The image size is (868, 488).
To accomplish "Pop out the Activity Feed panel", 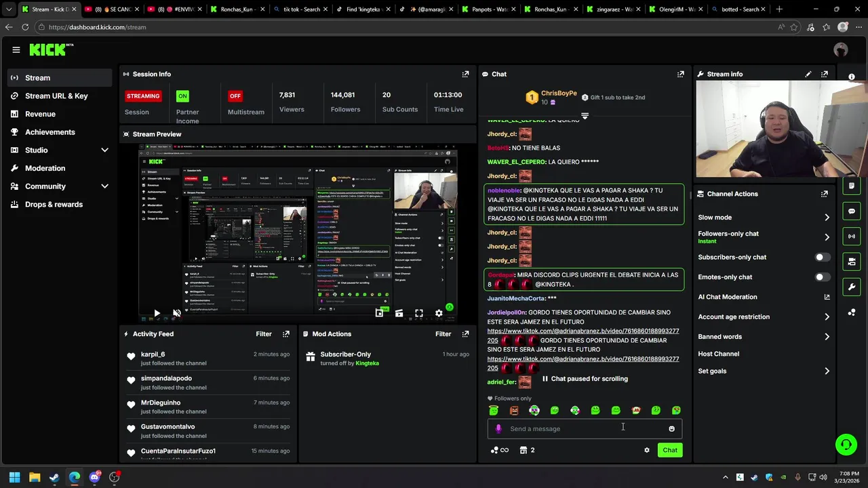I will click(x=286, y=334).
